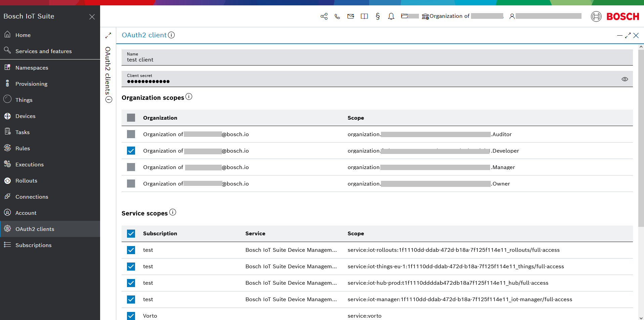Image resolution: width=644 pixels, height=320 pixels.
Task: Click the Subscriptions list icon
Action: click(7, 245)
